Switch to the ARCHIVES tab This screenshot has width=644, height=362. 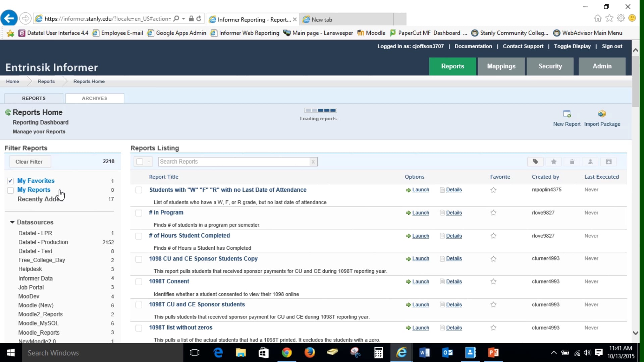point(95,98)
